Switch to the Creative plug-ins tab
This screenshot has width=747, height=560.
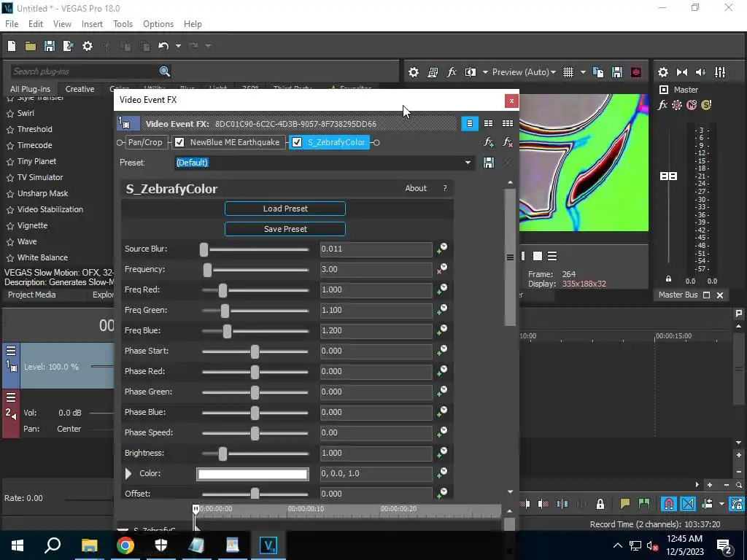tap(80, 89)
